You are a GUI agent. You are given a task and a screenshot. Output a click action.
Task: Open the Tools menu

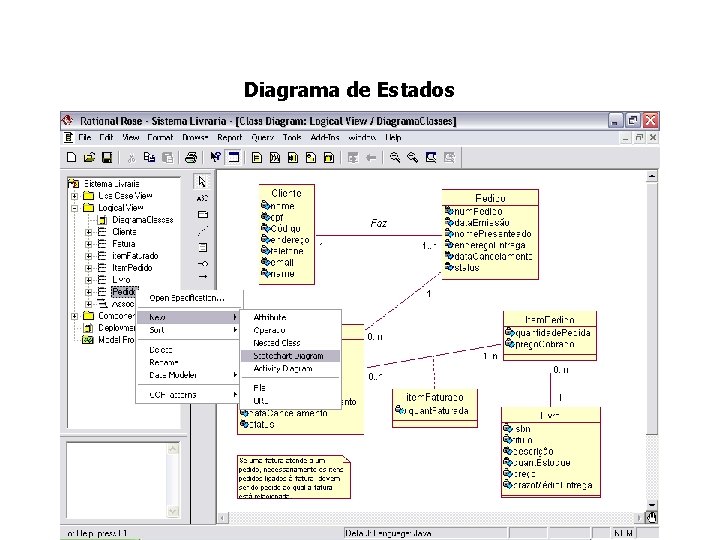coord(292,137)
